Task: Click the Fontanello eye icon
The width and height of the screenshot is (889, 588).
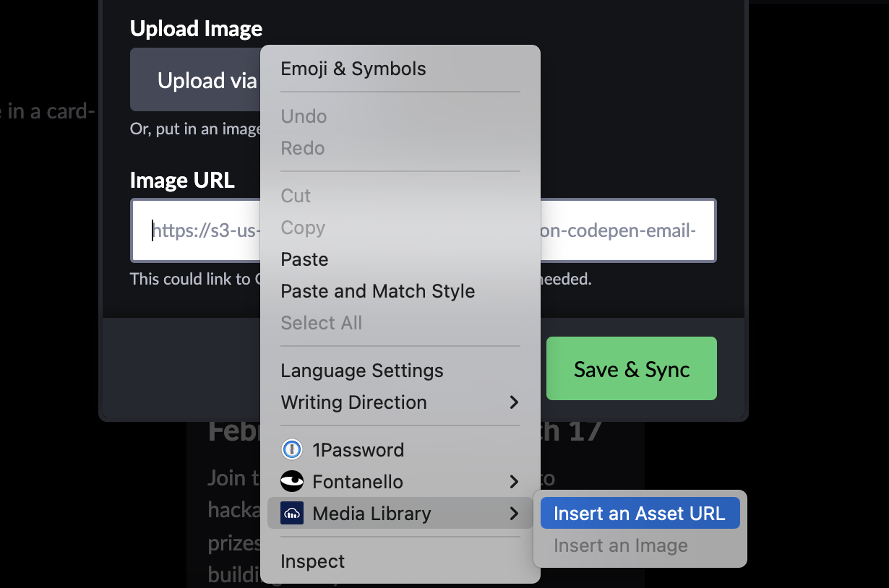Action: (x=292, y=482)
